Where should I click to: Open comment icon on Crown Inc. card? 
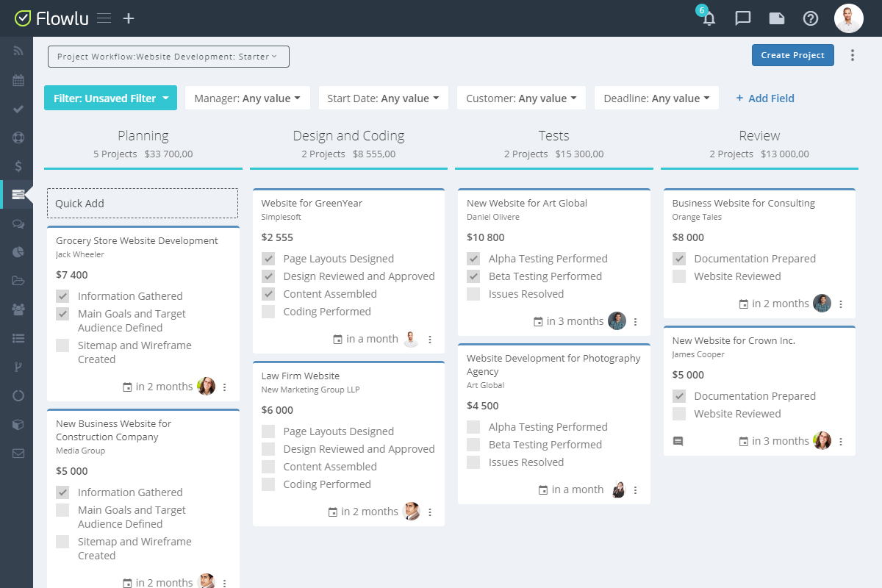click(x=678, y=441)
